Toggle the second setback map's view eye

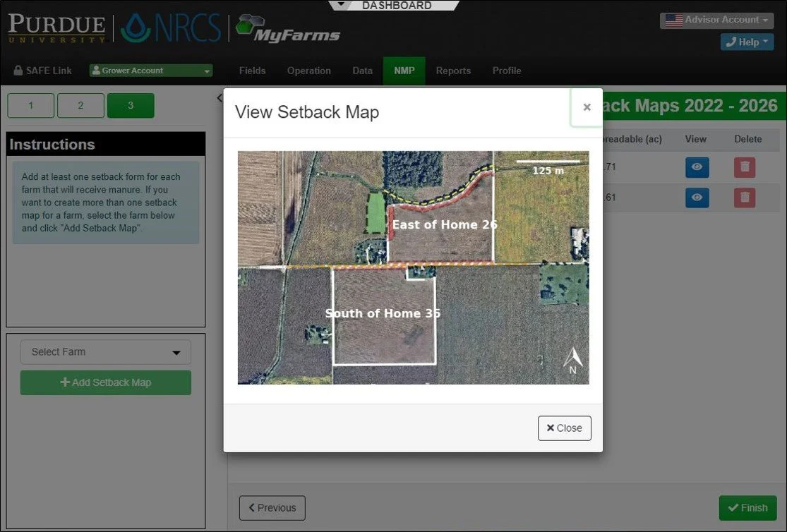pos(696,198)
